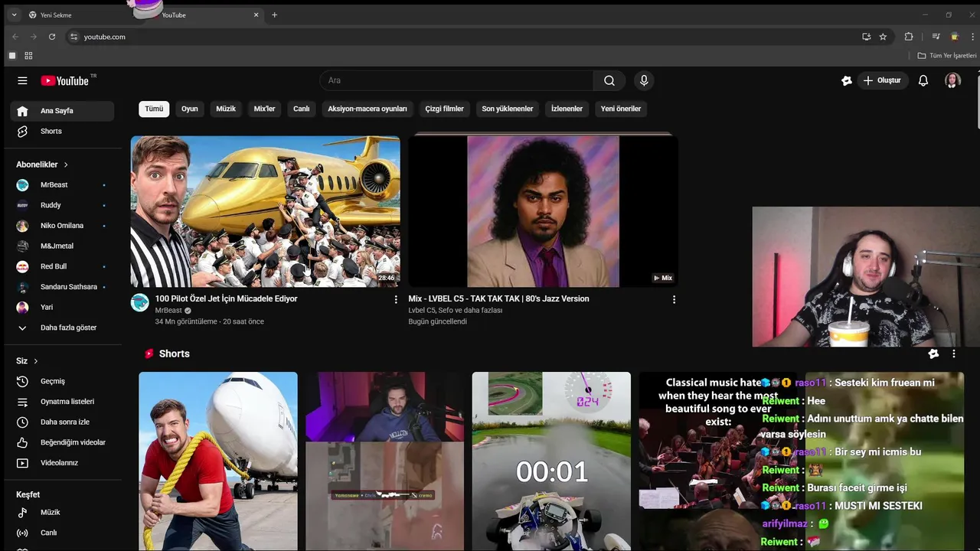The height and width of the screenshot is (551, 980).
Task: Select the Oyun filter chip
Action: [190, 109]
